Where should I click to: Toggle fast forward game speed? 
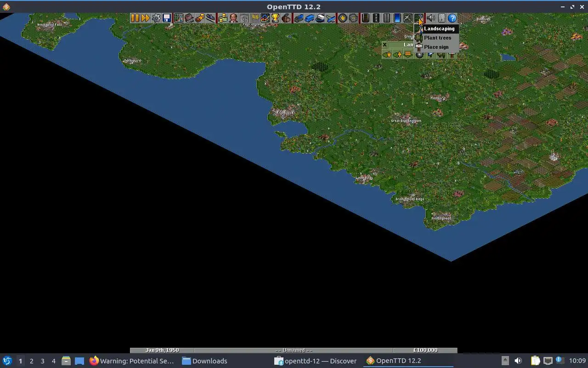(145, 18)
